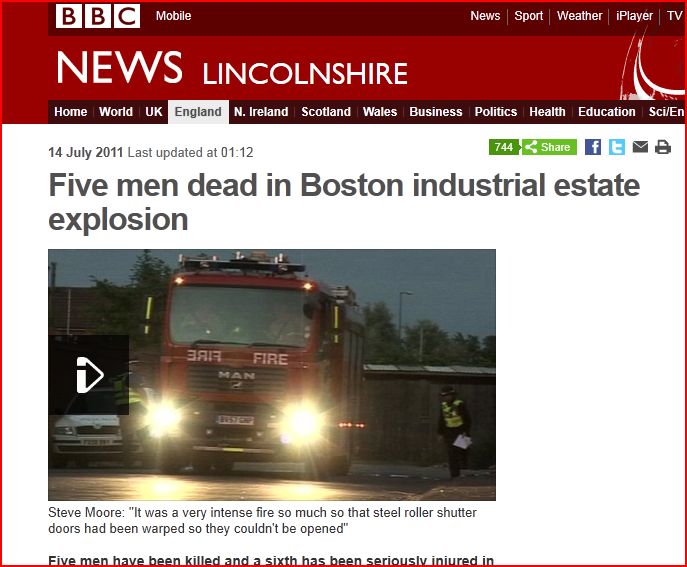Screen dimensions: 687x567
Task: Click the fire engine video thumbnail
Action: coord(272,375)
